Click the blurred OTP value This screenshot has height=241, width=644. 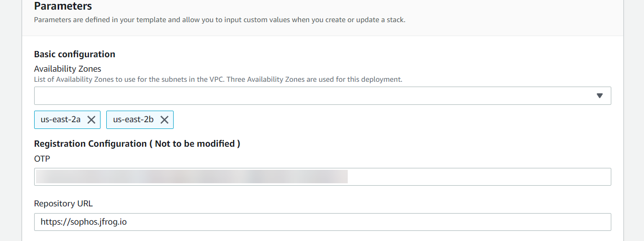[191, 177]
